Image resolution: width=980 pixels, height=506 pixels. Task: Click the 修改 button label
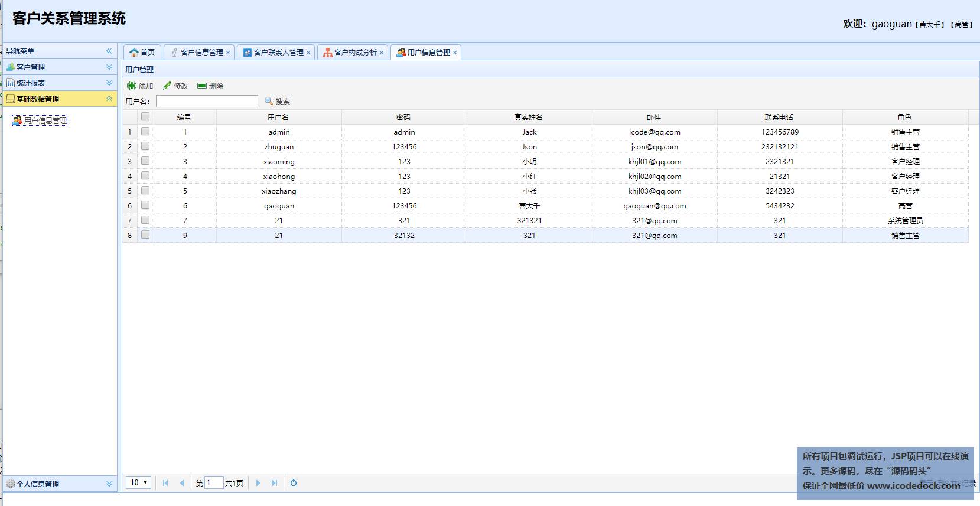click(181, 86)
